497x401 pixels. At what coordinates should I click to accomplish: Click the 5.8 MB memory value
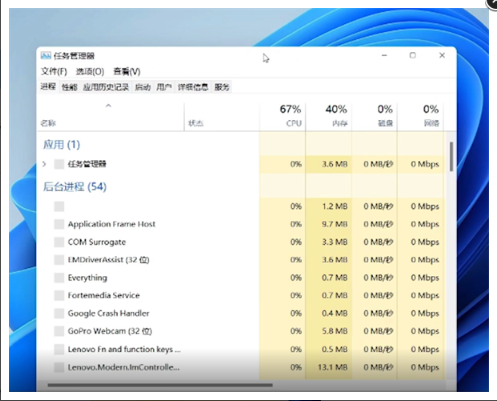(335, 331)
